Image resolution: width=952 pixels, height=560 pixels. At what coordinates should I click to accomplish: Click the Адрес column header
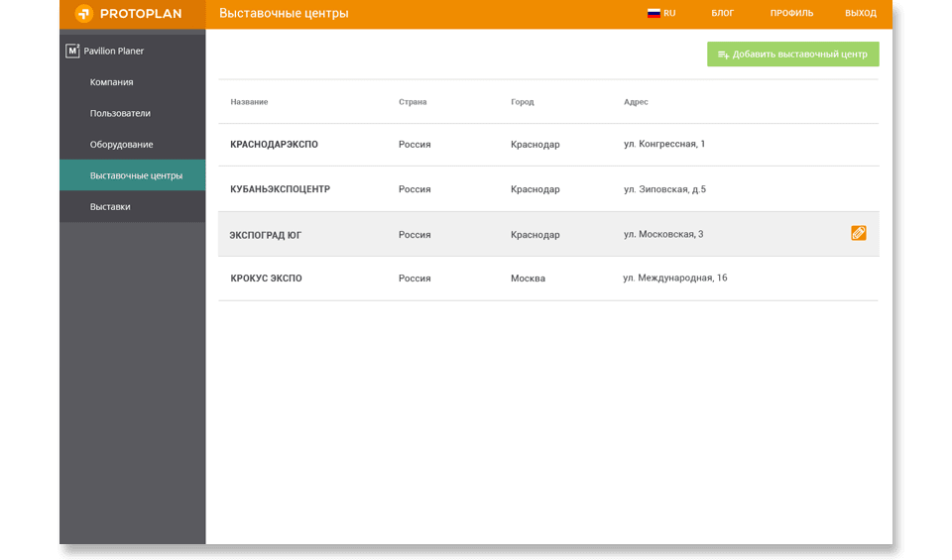[x=636, y=102]
